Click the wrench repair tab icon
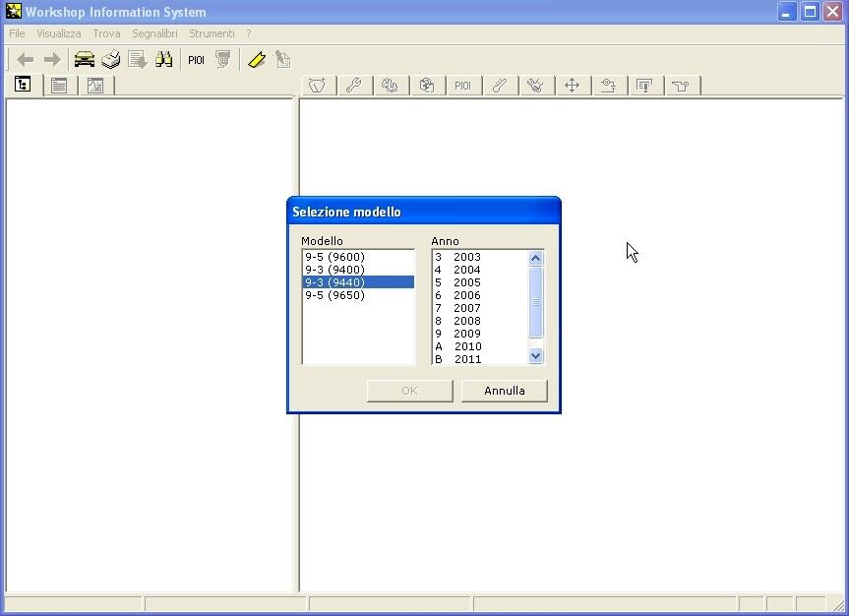This screenshot has height=616, width=849. [x=353, y=86]
